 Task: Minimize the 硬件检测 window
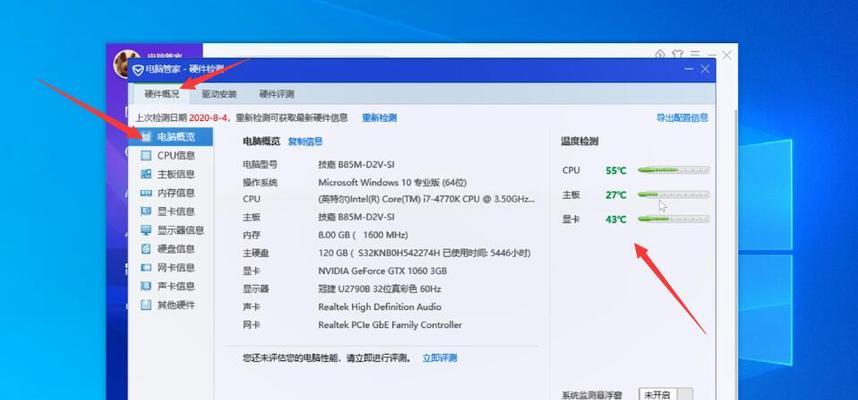tap(689, 69)
